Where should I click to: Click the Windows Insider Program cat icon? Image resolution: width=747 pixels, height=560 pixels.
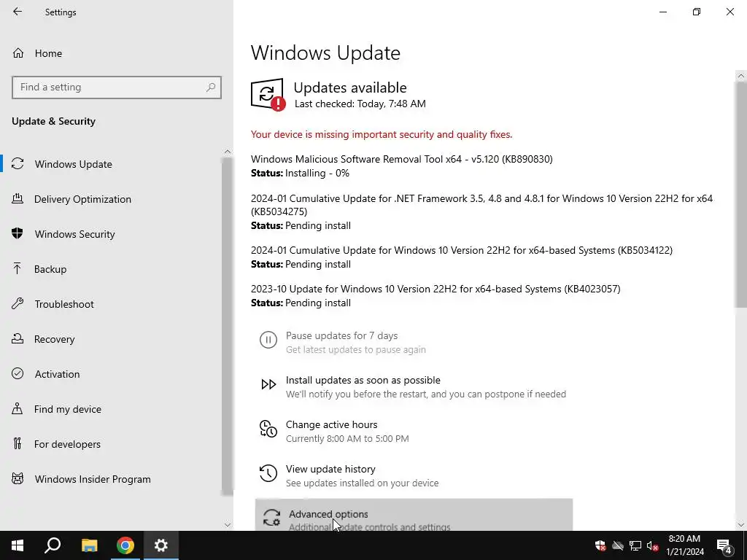click(18, 478)
